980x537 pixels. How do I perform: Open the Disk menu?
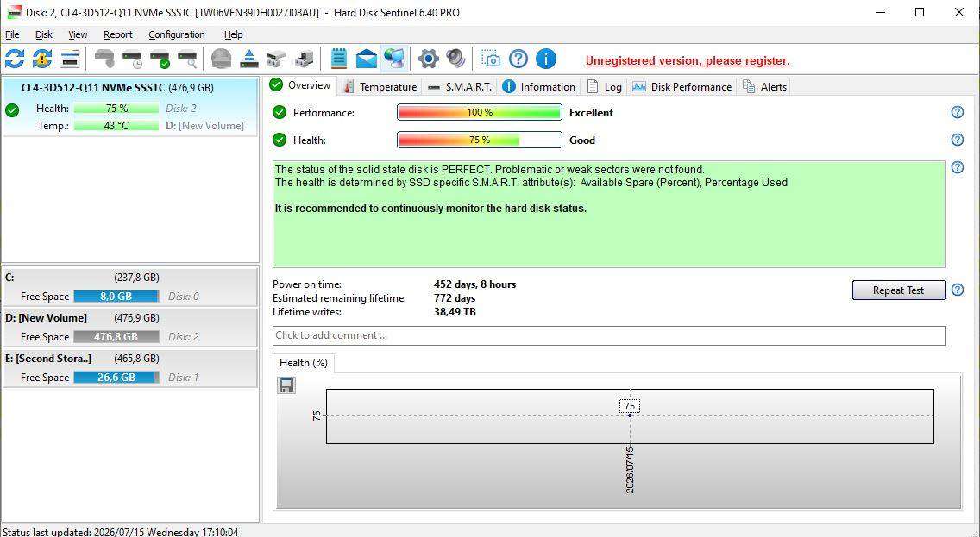pos(44,35)
